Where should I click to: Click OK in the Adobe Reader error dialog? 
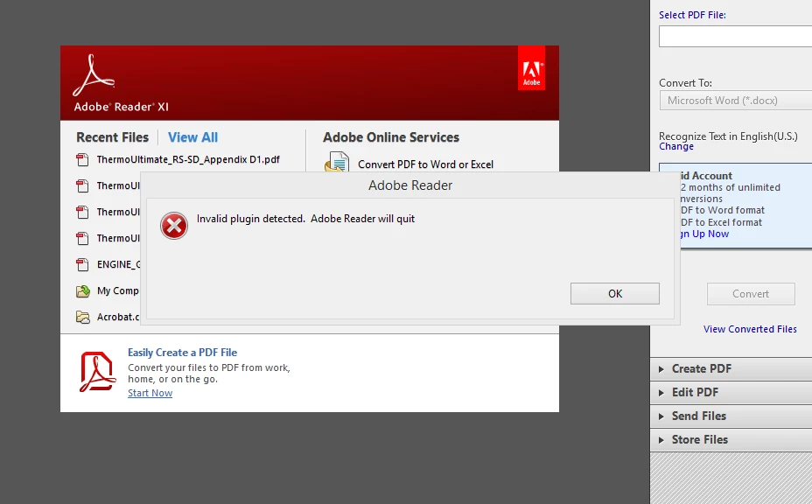point(615,294)
